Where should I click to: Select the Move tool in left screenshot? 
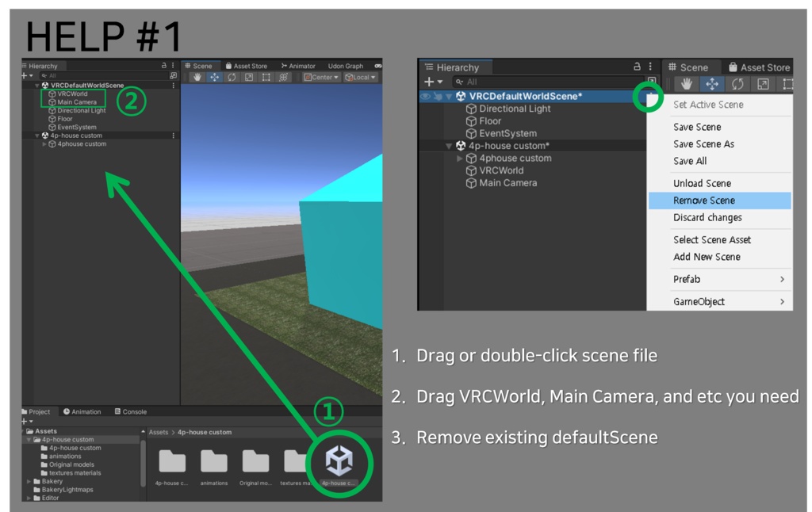[214, 77]
